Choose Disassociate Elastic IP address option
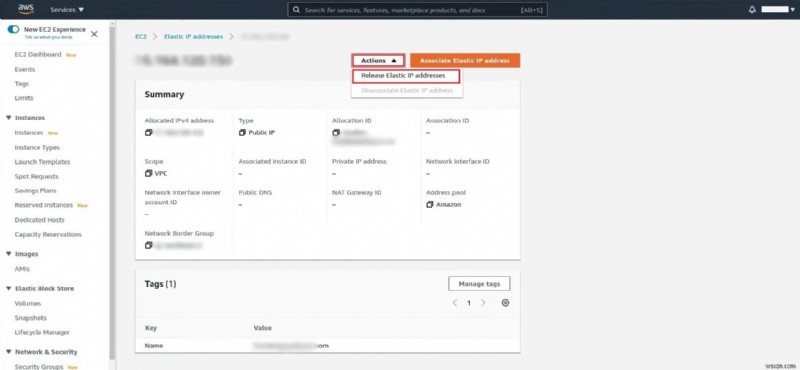This screenshot has width=800, height=370. pos(407,90)
